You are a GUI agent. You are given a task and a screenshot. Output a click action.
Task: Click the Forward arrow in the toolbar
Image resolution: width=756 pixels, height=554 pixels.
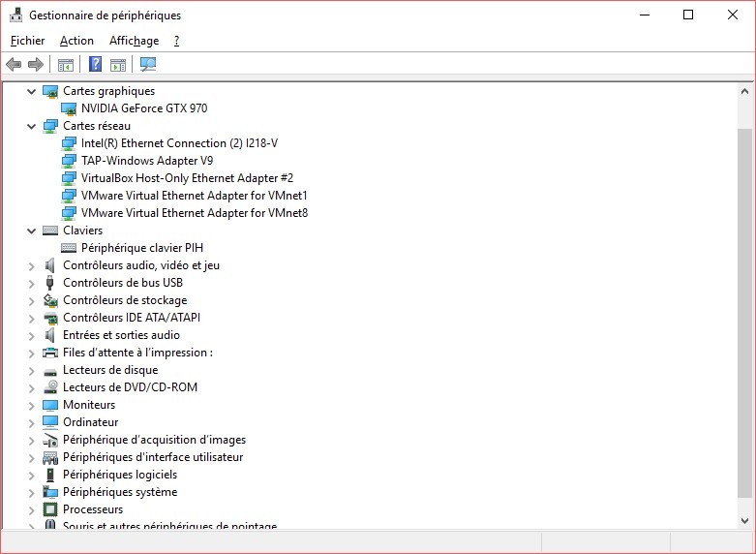point(36,65)
